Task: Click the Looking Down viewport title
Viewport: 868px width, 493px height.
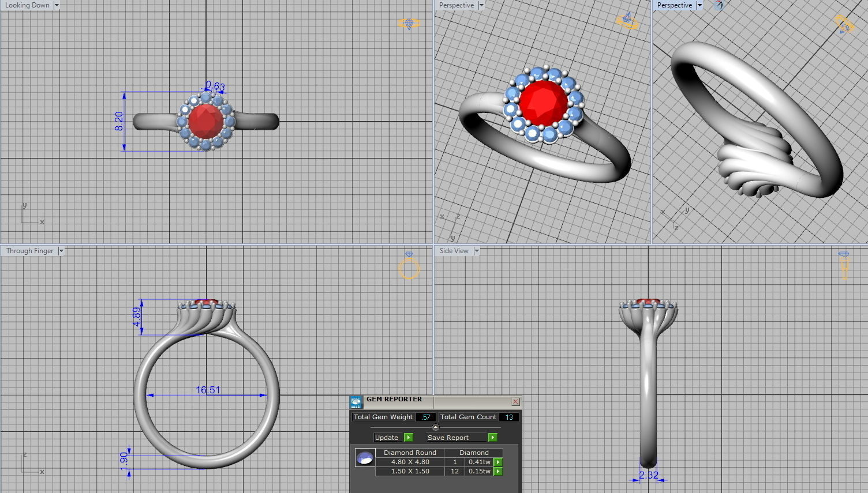Action: (x=27, y=5)
